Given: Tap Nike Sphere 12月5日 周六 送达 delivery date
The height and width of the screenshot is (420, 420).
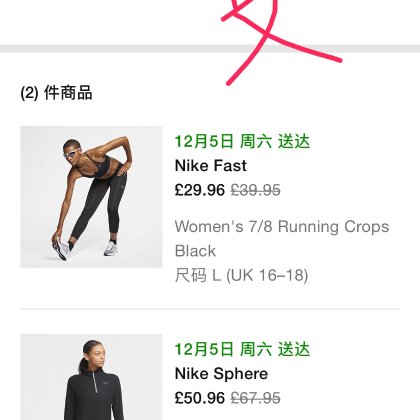Looking at the screenshot, I should (242, 349).
